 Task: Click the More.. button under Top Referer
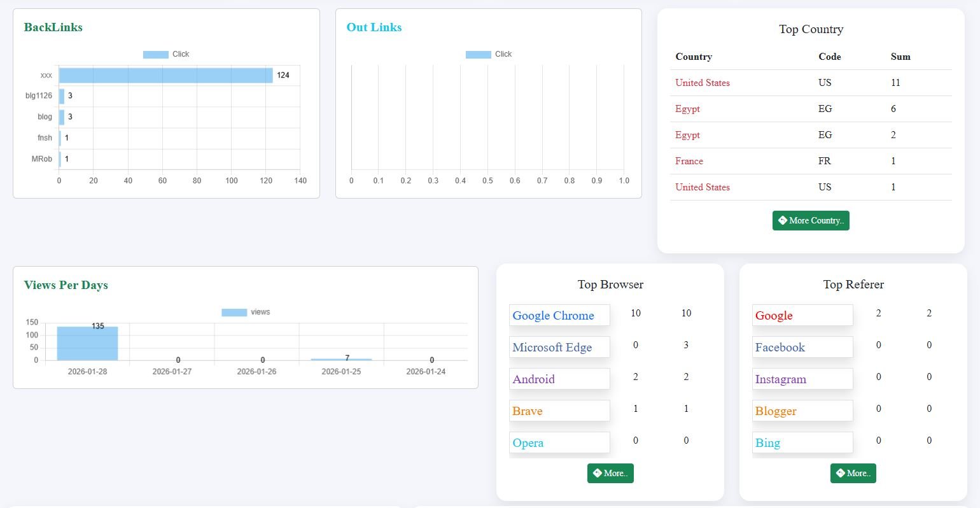point(853,473)
